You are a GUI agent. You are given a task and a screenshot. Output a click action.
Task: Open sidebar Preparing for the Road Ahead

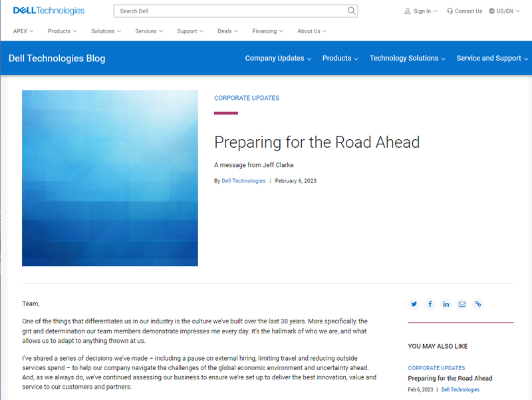450,378
